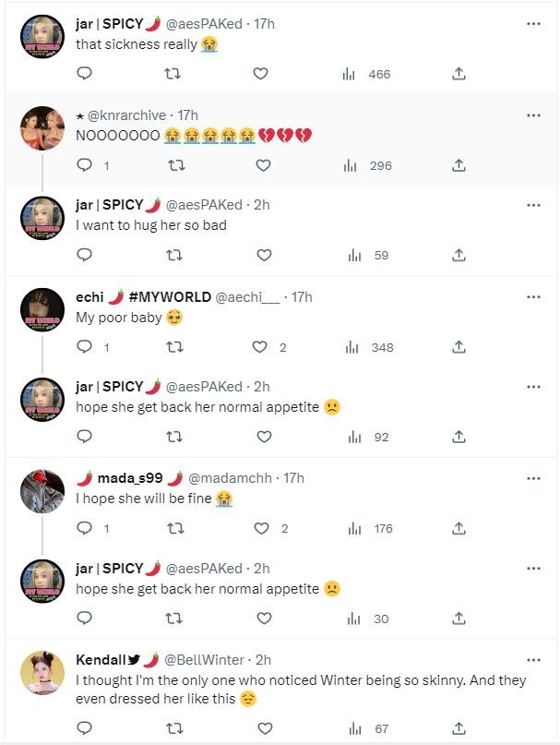Like the 'I hope she will be fine' tweet
Viewport: 560px width, 745px height.
(x=270, y=528)
